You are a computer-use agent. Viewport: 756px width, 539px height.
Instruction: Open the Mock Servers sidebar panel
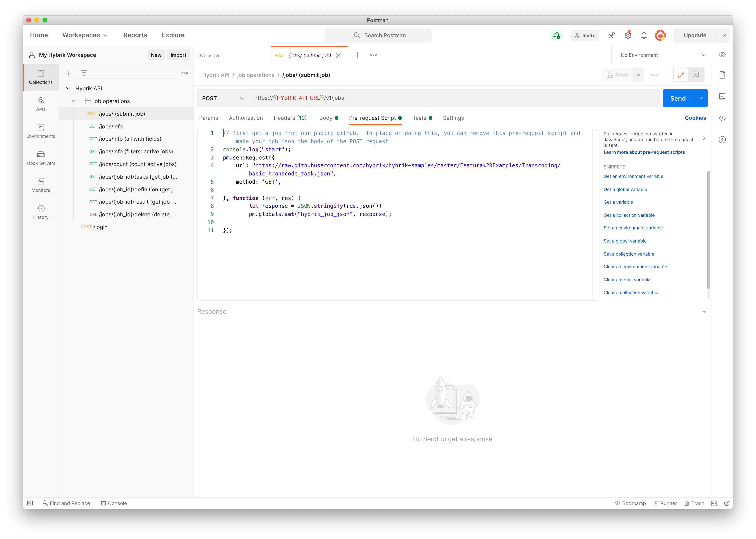(x=41, y=158)
